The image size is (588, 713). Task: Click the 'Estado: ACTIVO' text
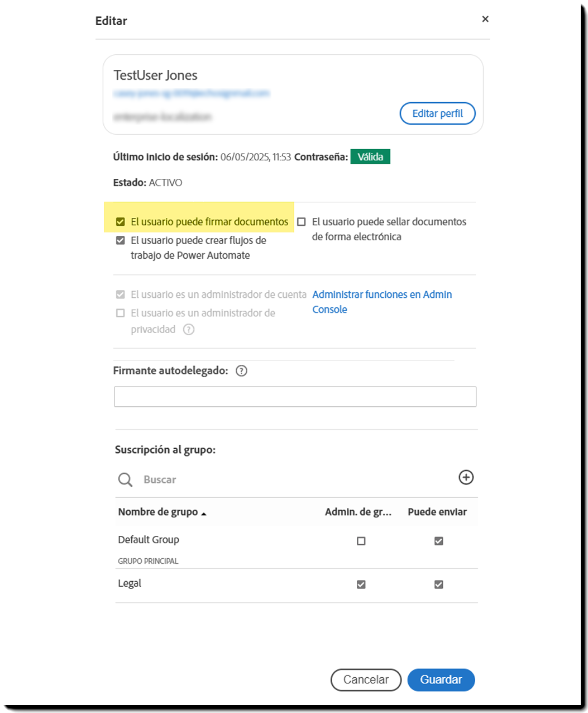tap(147, 183)
